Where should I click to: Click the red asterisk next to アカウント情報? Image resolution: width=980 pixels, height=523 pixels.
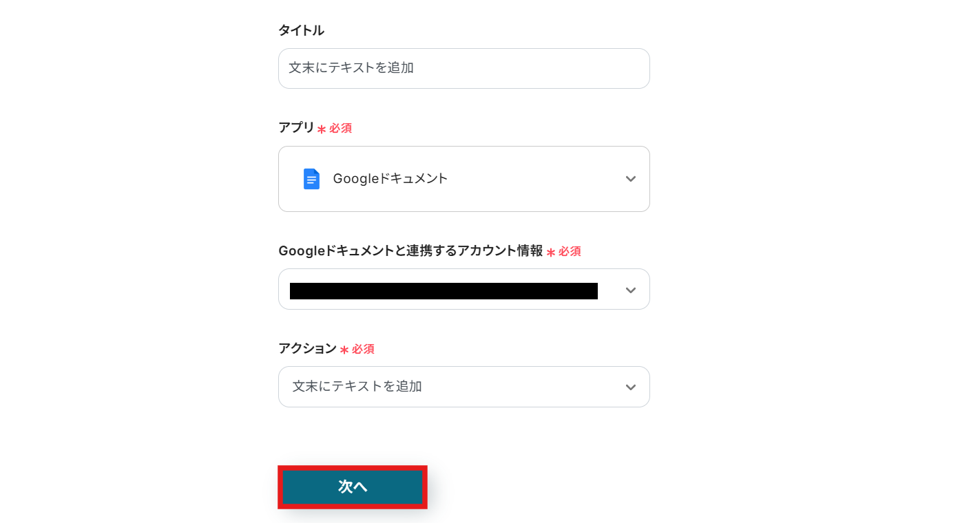point(551,253)
